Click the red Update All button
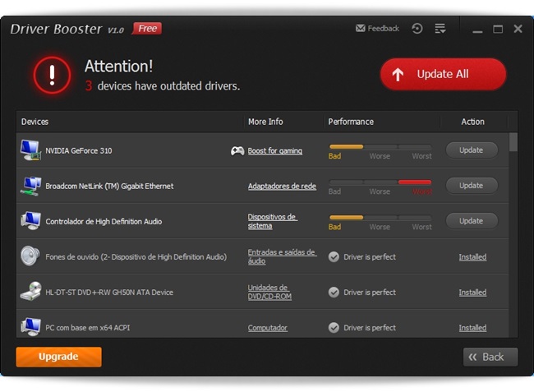 pyautogui.click(x=443, y=74)
